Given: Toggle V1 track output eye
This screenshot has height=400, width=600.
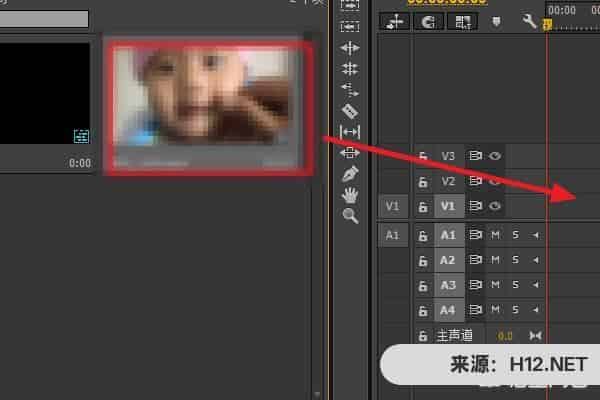Looking at the screenshot, I should tap(495, 206).
